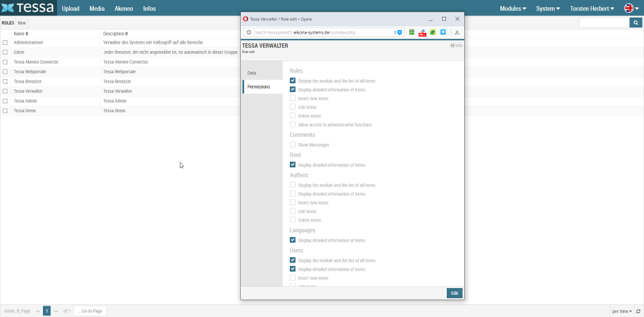Sort the roles list by Description
This screenshot has width=644, height=317.
[x=115, y=34]
